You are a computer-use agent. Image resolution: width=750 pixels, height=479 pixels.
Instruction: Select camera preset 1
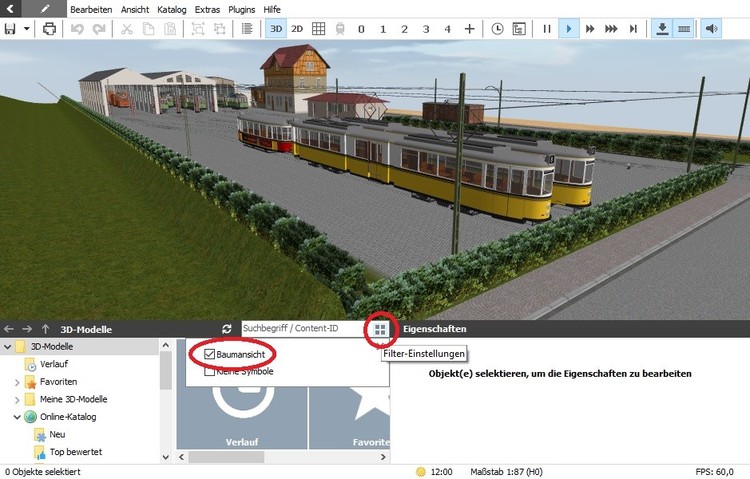click(383, 29)
